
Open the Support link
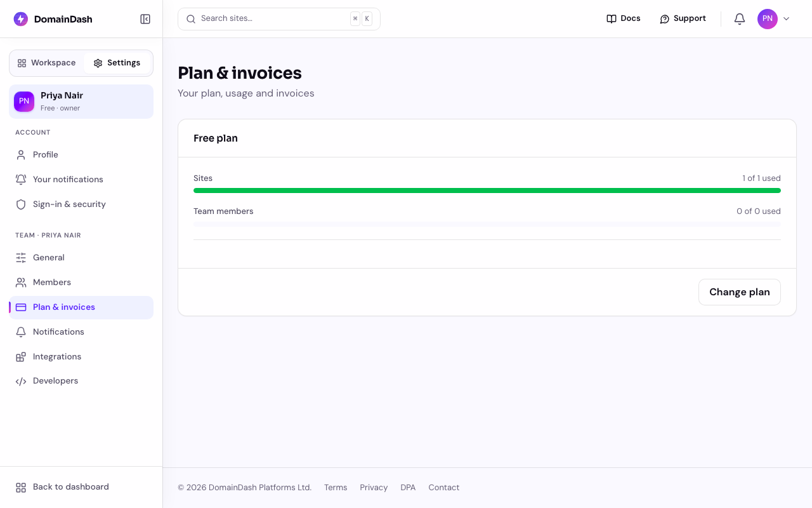coord(683,19)
